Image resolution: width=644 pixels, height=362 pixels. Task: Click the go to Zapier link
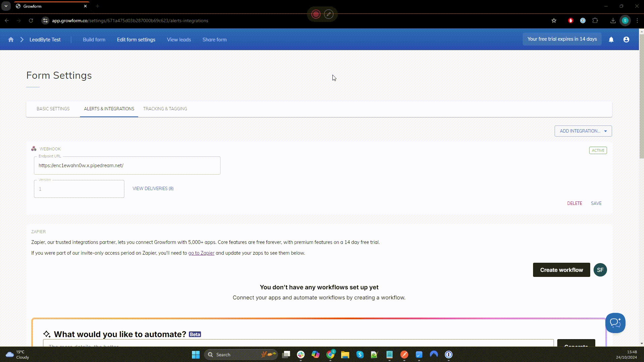point(201,253)
